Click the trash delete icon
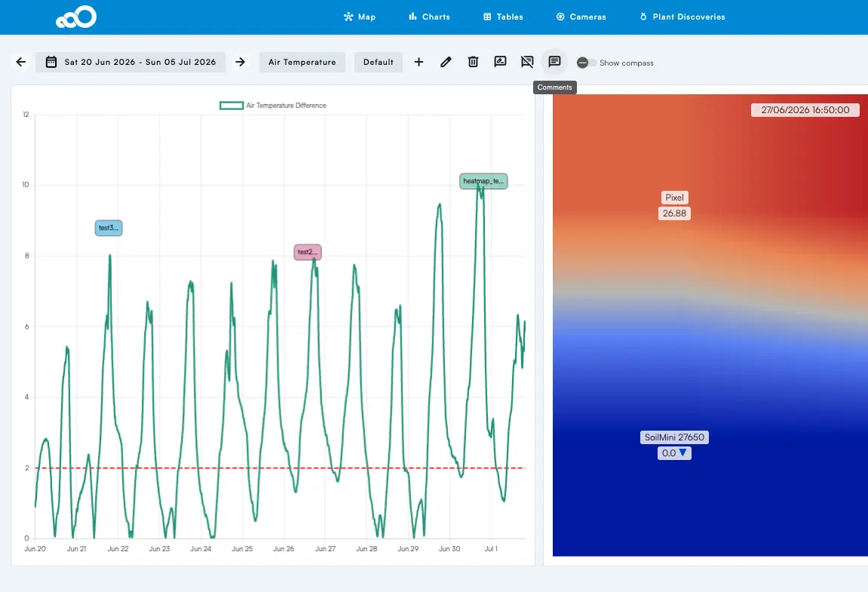 coord(473,62)
